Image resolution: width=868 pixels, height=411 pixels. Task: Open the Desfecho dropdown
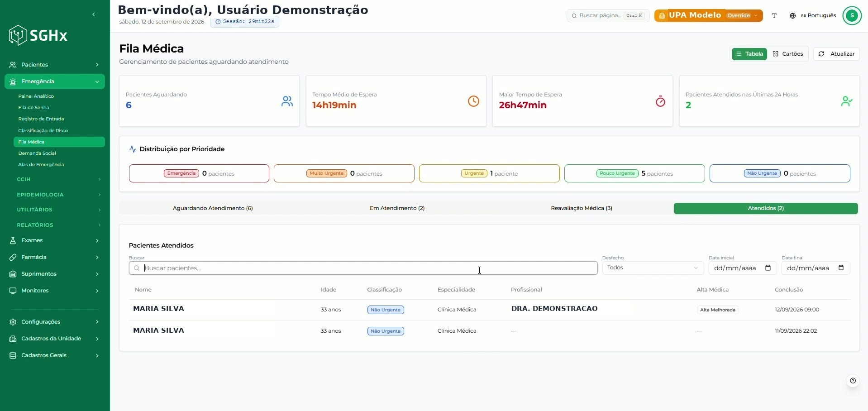[x=653, y=268]
